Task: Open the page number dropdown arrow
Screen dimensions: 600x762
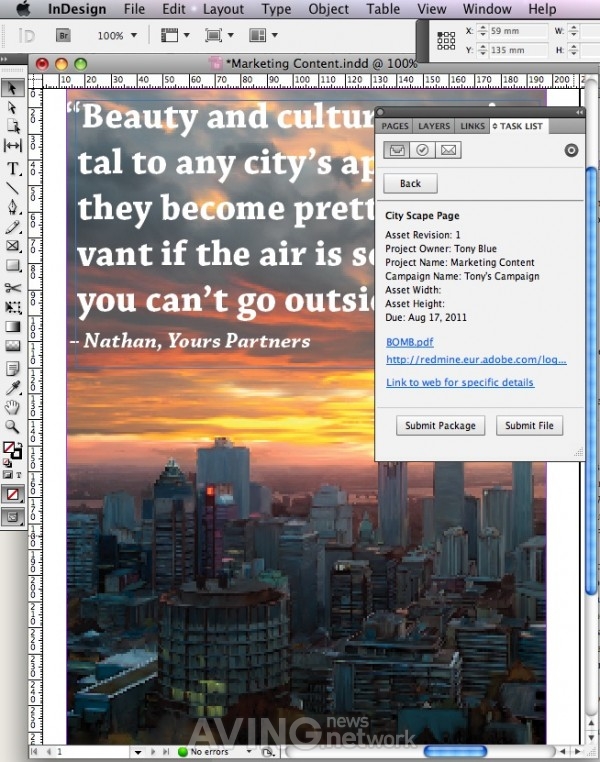Action: point(138,752)
